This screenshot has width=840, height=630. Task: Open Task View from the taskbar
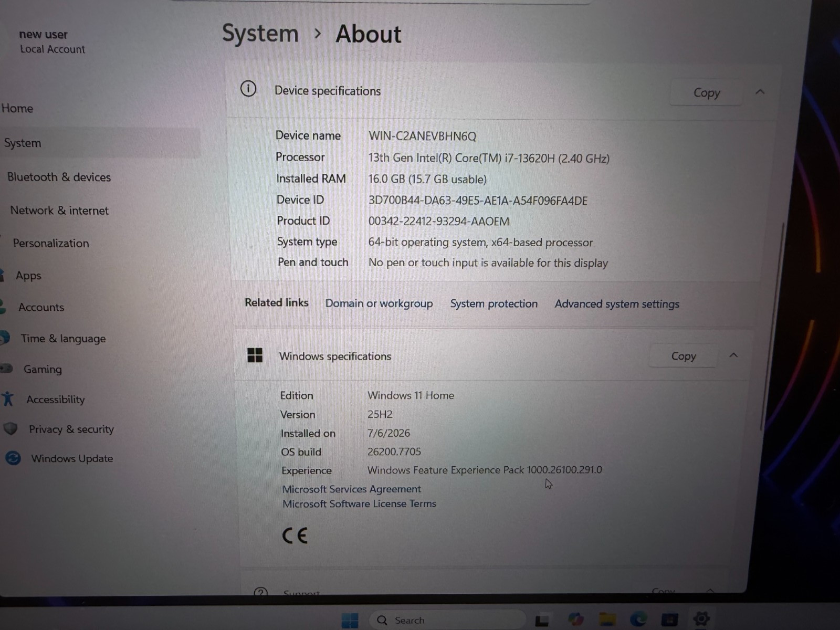click(x=542, y=621)
